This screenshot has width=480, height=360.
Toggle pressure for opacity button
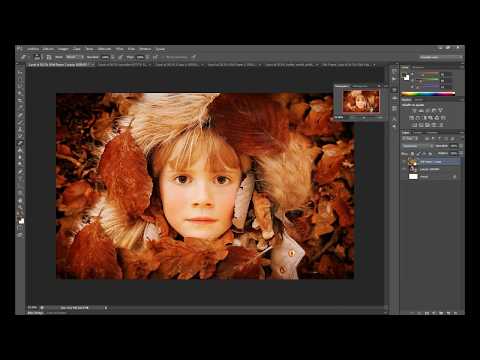[121, 57]
